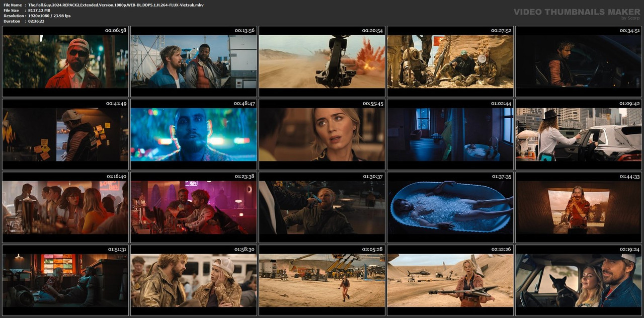Select the prop gun thumbnail at 02:12:26
The width and height of the screenshot is (644, 318).
pyautogui.click(x=450, y=280)
